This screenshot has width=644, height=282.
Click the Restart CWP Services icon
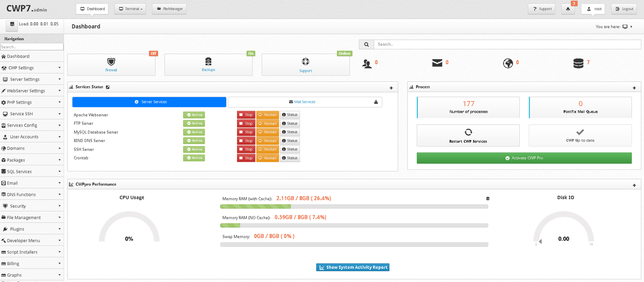pos(468,132)
